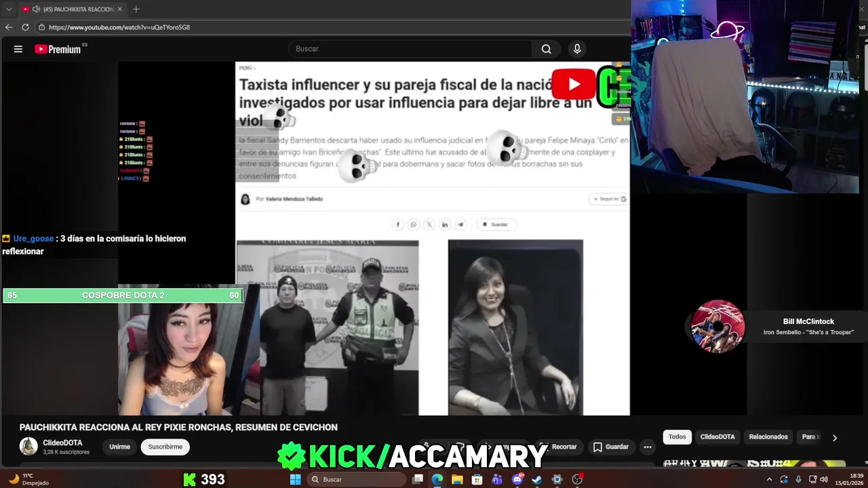The width and height of the screenshot is (868, 488).
Task: Click the system tray microphone icon
Action: pyautogui.click(x=798, y=479)
